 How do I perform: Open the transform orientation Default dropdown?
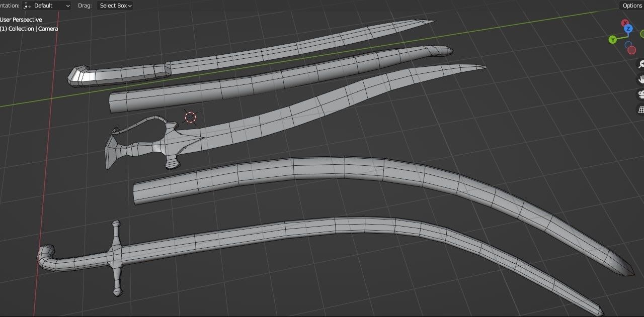pyautogui.click(x=46, y=6)
